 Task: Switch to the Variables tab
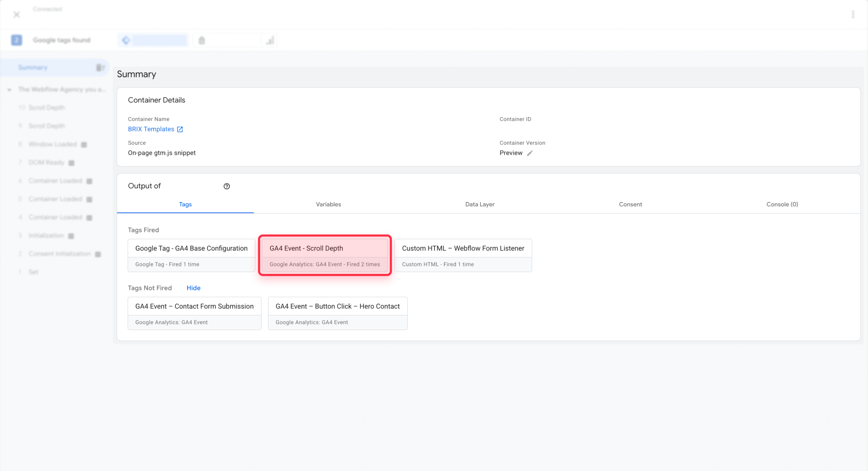pos(328,204)
